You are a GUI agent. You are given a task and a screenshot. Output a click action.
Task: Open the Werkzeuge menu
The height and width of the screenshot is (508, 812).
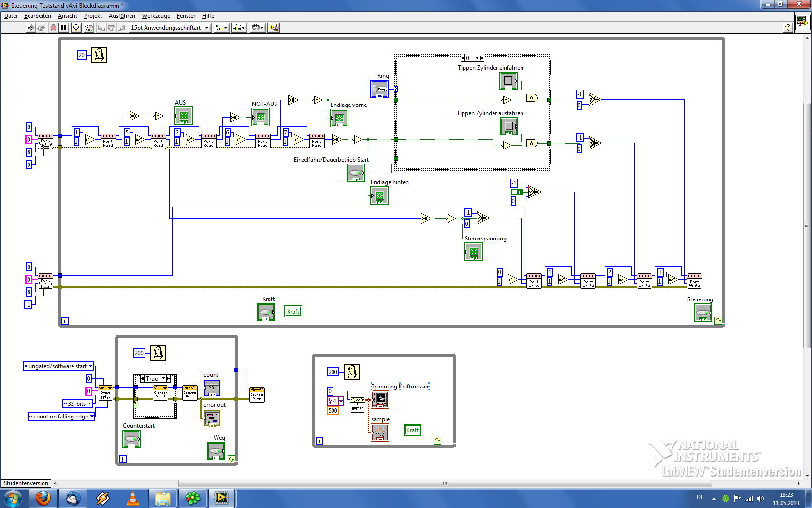tap(156, 16)
